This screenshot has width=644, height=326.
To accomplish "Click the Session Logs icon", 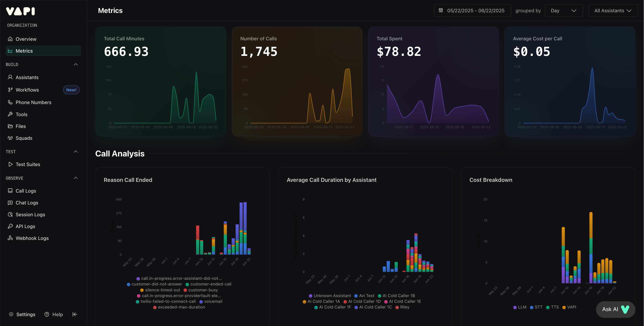I will (10, 214).
